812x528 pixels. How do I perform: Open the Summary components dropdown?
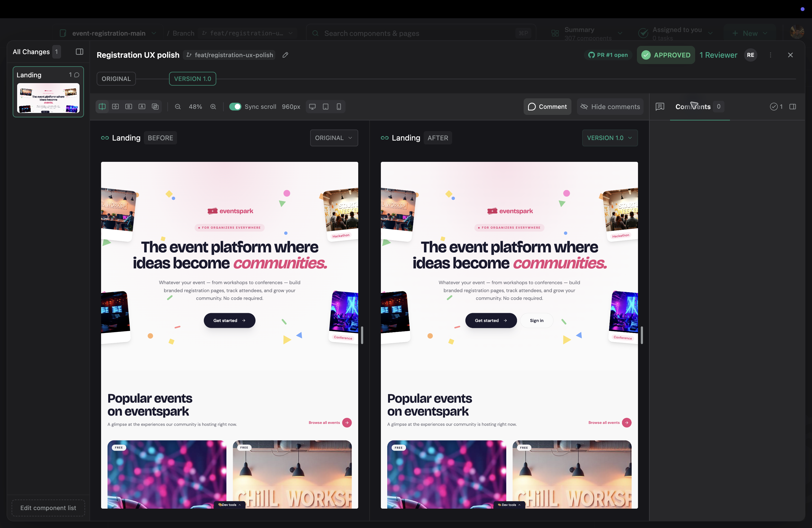click(x=587, y=33)
